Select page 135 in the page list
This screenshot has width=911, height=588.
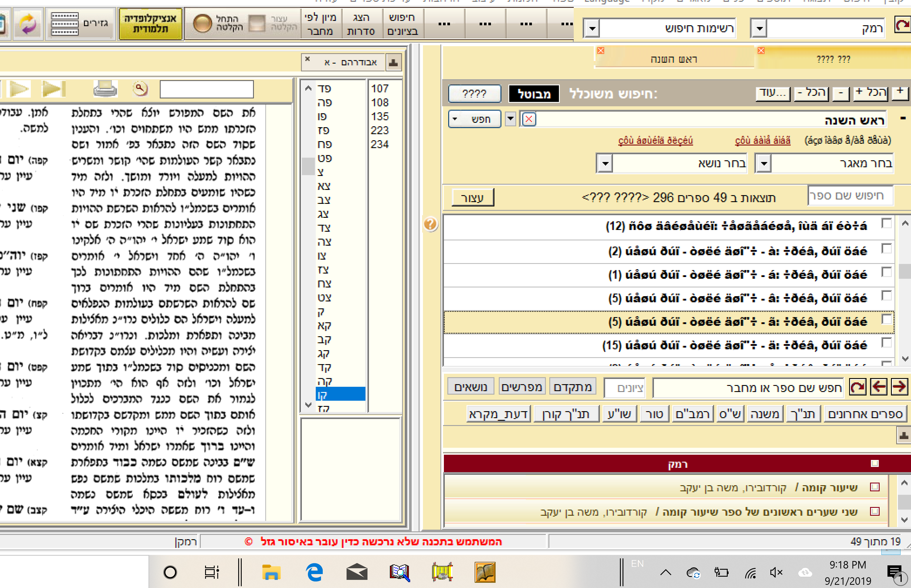point(380,116)
